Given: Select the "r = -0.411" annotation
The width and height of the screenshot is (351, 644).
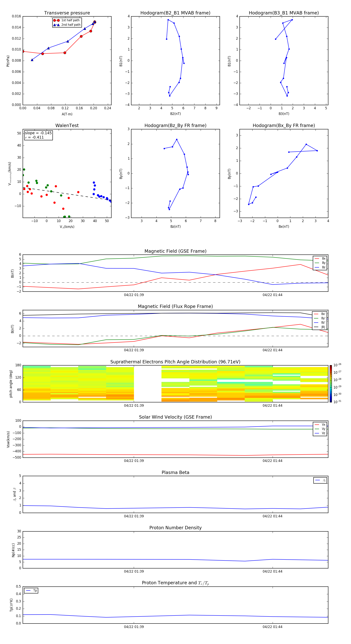Looking at the screenshot, I should 35,137.
